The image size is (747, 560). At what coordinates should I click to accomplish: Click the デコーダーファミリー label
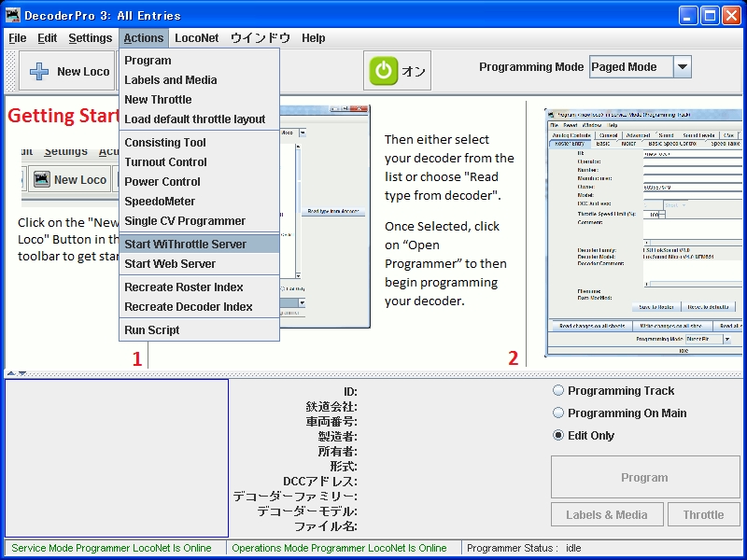point(295,497)
